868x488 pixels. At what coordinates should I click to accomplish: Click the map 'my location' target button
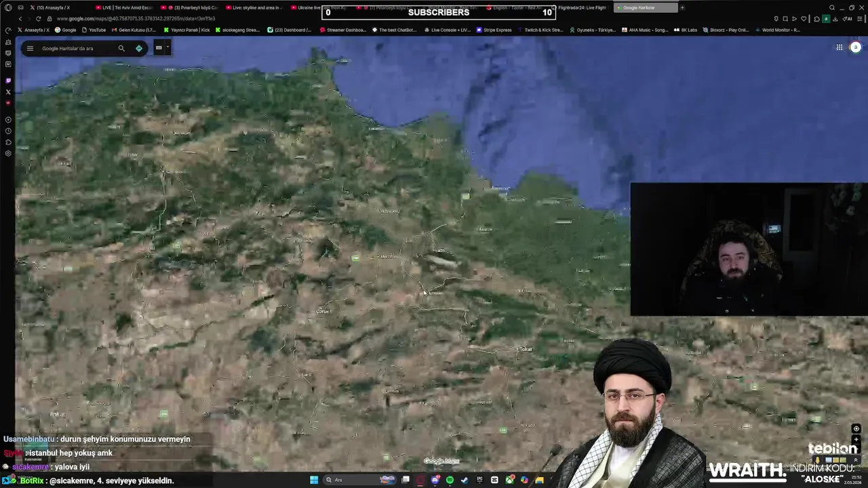coord(856,428)
